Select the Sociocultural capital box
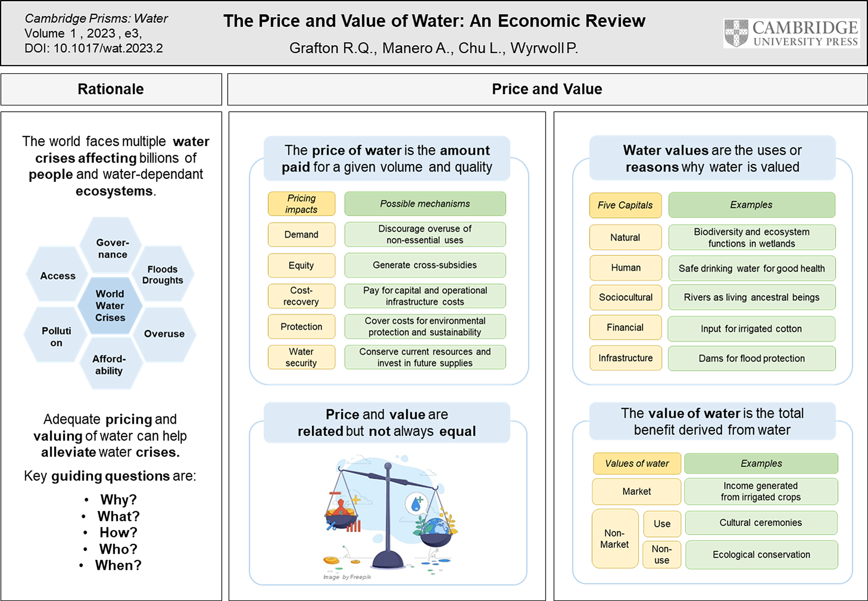The width and height of the screenshot is (868, 601). tap(626, 297)
